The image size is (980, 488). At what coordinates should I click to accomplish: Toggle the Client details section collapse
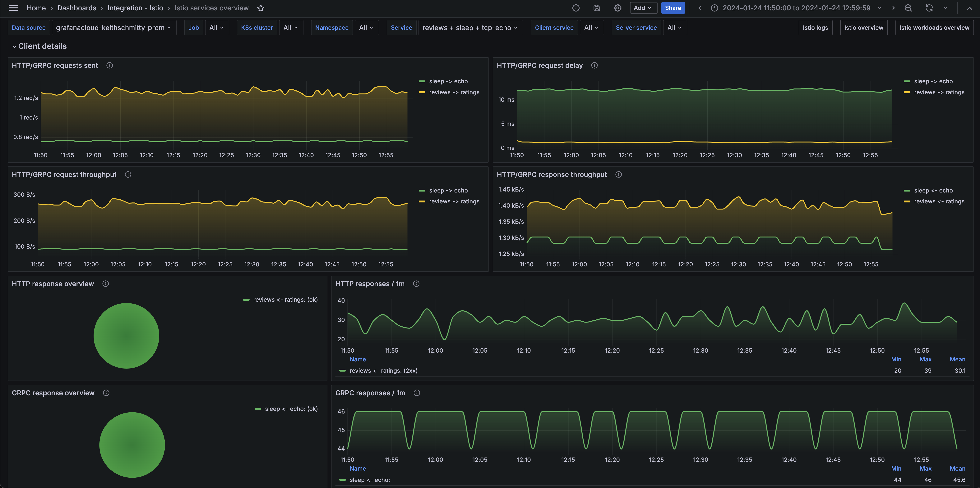[14, 46]
